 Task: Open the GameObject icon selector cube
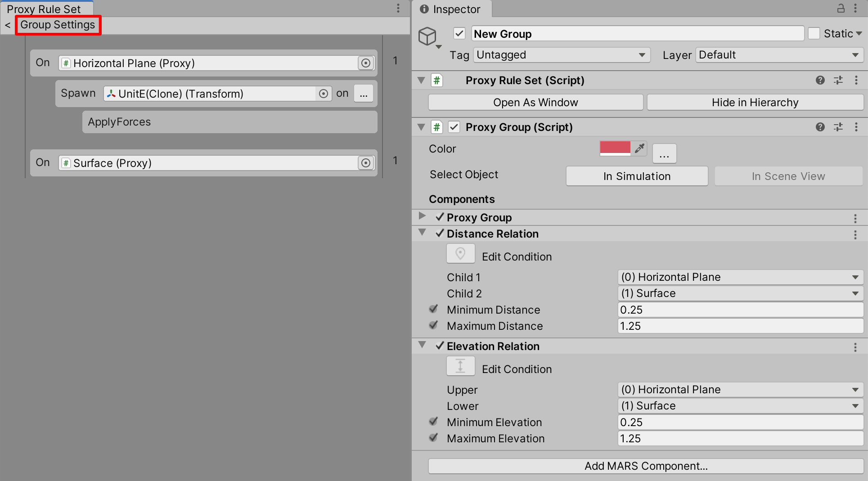427,36
